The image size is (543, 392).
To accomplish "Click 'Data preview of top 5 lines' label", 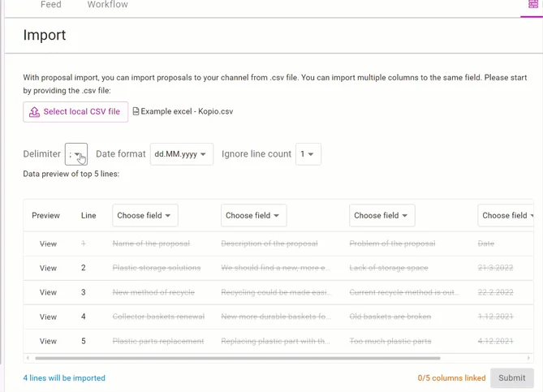I will [x=71, y=174].
